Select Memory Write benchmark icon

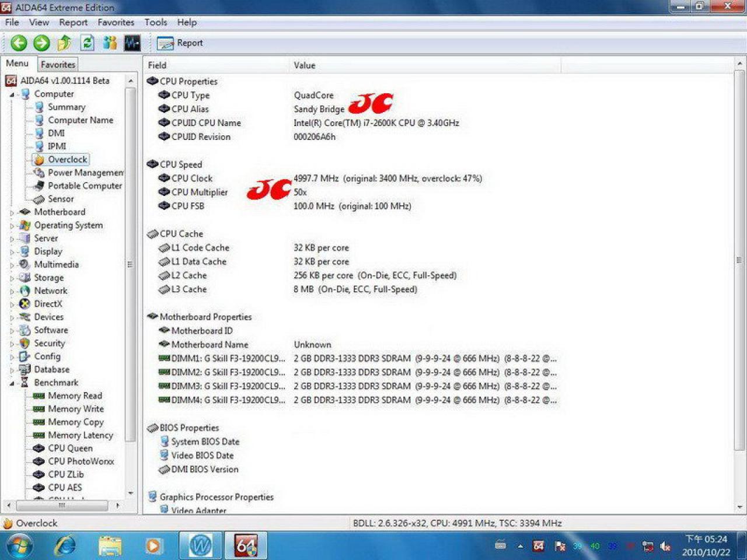pos(39,409)
